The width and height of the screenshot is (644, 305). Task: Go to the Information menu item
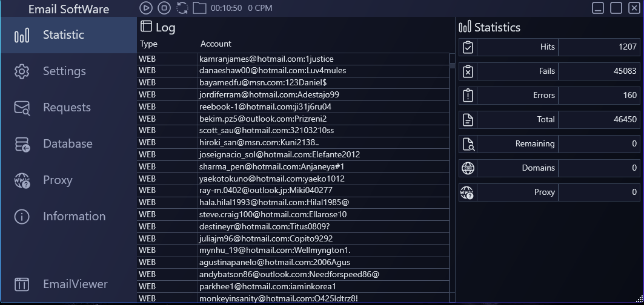point(74,217)
